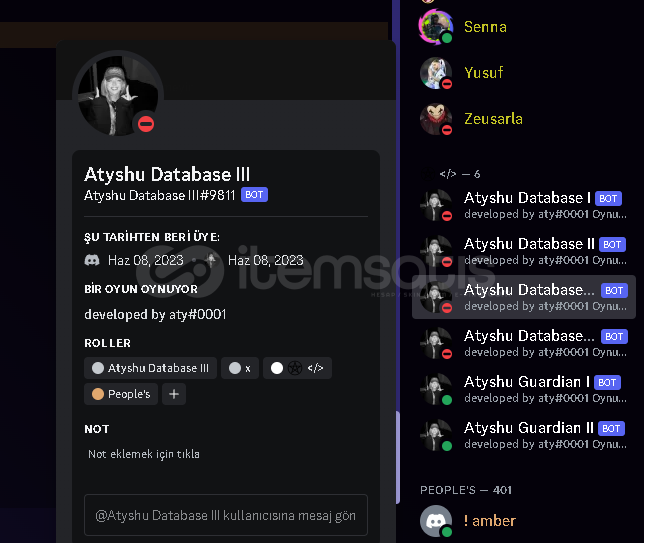Screen dimensions: 646x544
Task: Open the note field to add a note
Action: [x=144, y=455]
